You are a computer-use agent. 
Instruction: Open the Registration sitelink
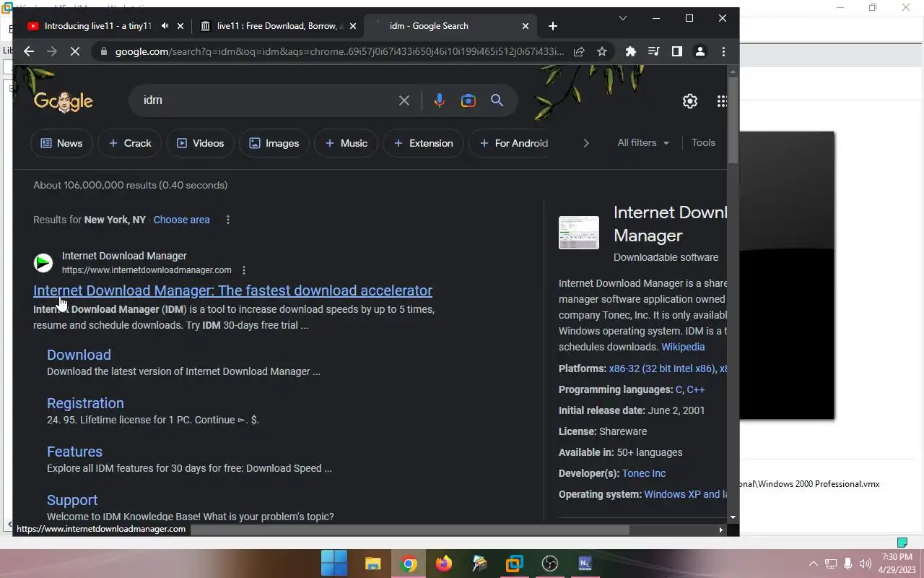click(85, 403)
